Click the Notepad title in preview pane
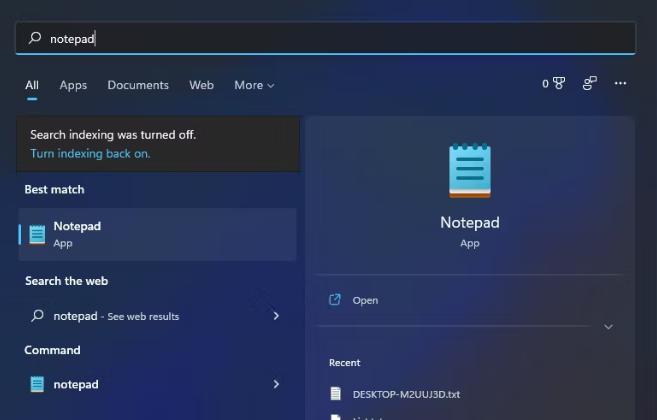Viewport: 657px width, 420px height. point(470,223)
